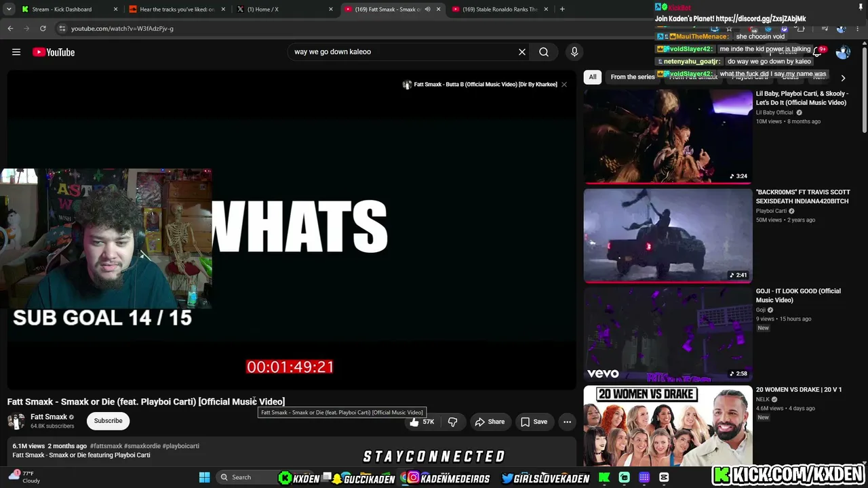
Task: Go to YouTube home via logo
Action: [x=54, y=52]
